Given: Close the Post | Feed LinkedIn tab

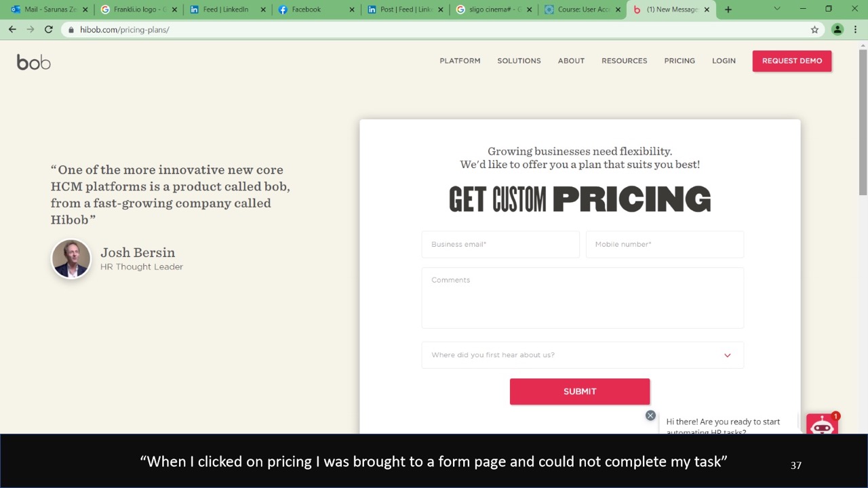Looking at the screenshot, I should 440,9.
